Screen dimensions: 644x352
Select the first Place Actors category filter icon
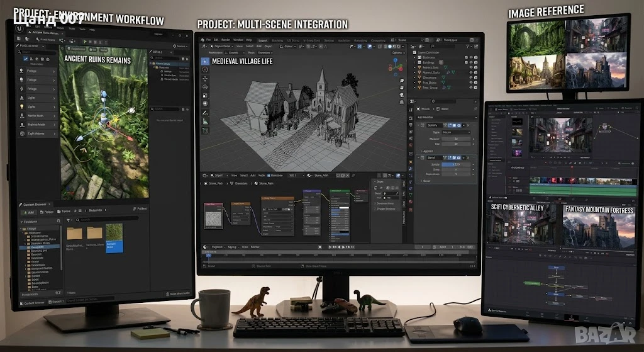26,59
